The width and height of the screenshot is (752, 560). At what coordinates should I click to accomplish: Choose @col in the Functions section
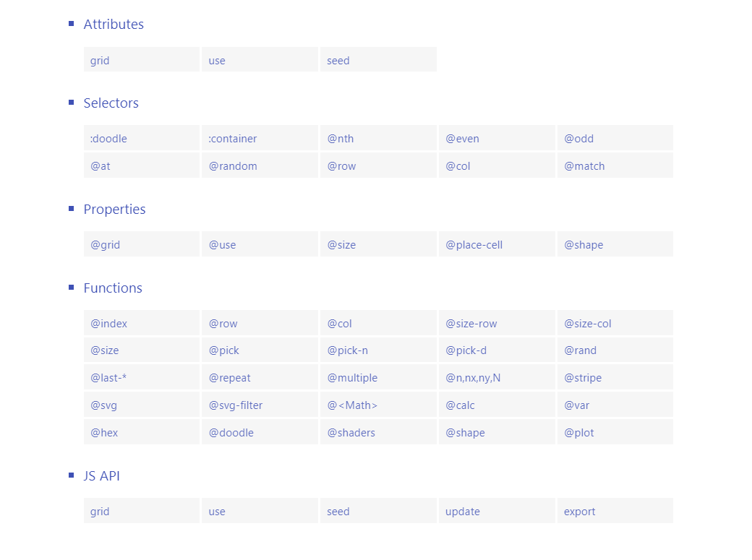pos(378,323)
